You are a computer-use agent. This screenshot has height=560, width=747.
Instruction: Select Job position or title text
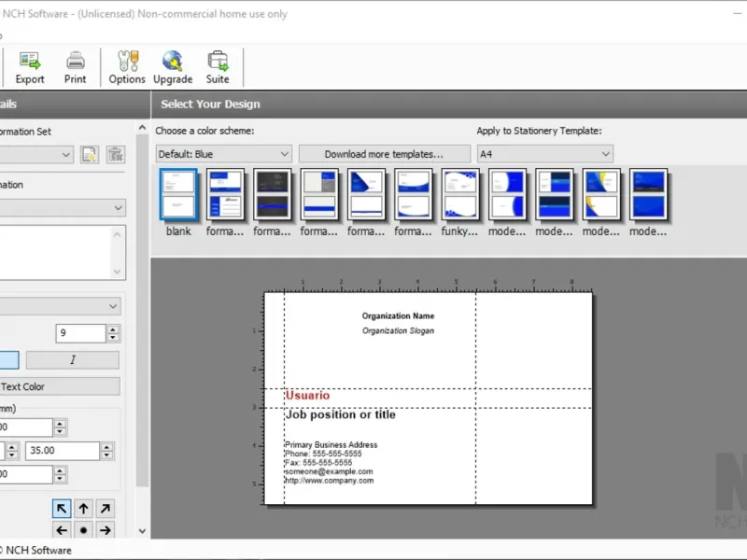(340, 414)
